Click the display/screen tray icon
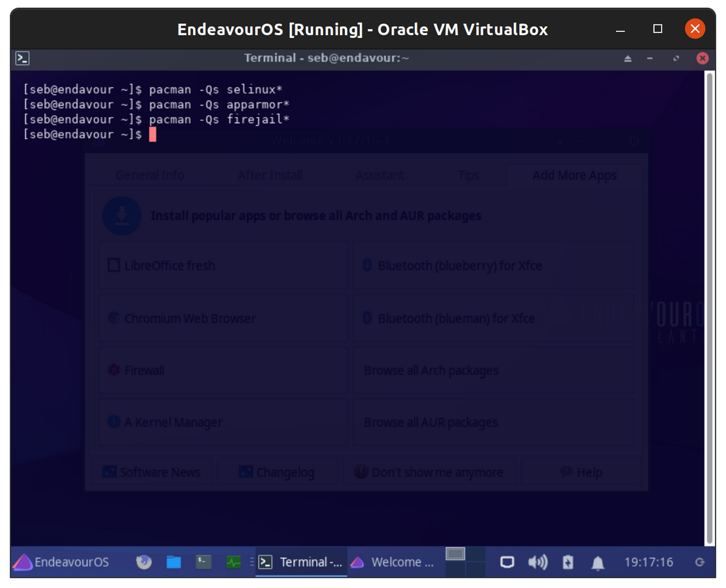 click(x=507, y=562)
